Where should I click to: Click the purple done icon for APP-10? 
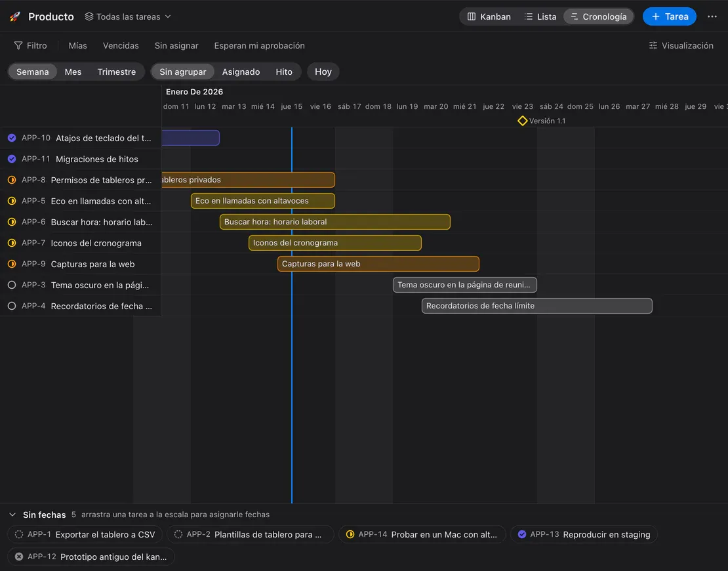12,138
